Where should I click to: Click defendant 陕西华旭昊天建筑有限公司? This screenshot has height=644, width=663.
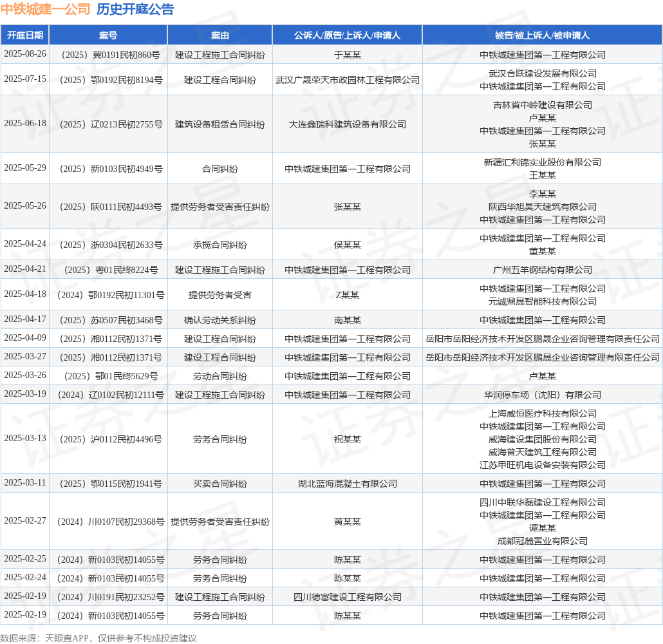[x=542, y=207]
